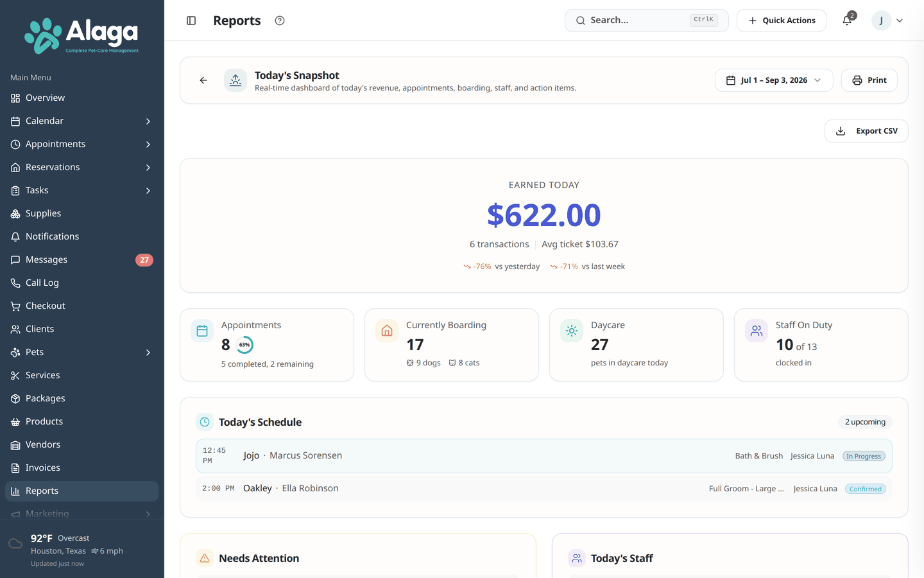Click the Appointments card calendar icon

tap(202, 331)
